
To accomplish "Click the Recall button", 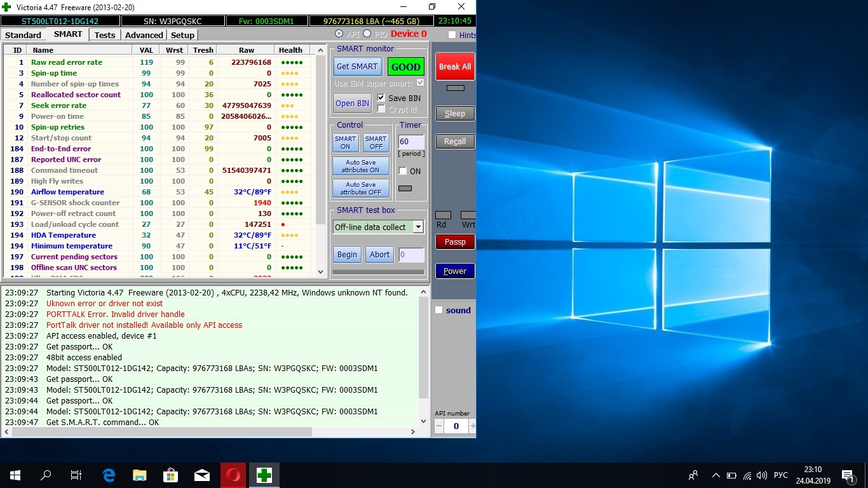I will (x=455, y=142).
